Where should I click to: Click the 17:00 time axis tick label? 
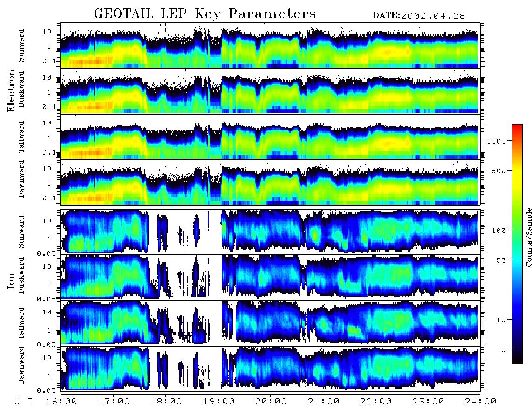click(114, 402)
